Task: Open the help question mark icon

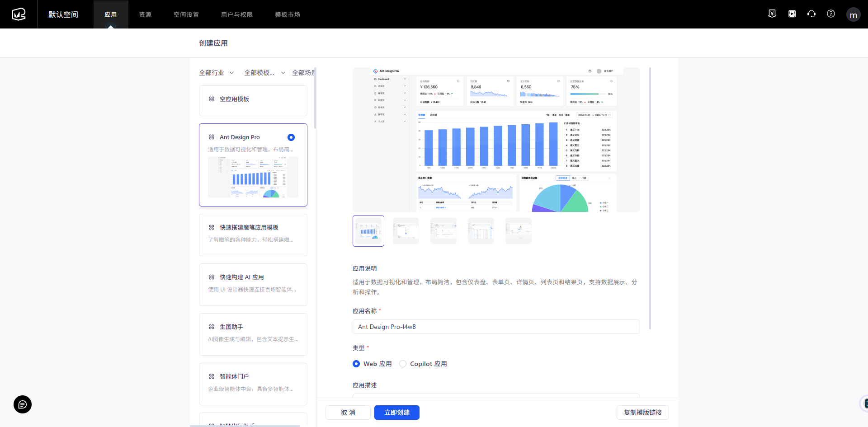Action: point(831,14)
